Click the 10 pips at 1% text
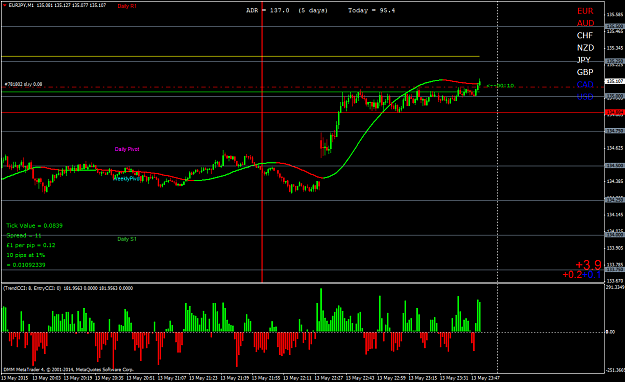 point(26,255)
